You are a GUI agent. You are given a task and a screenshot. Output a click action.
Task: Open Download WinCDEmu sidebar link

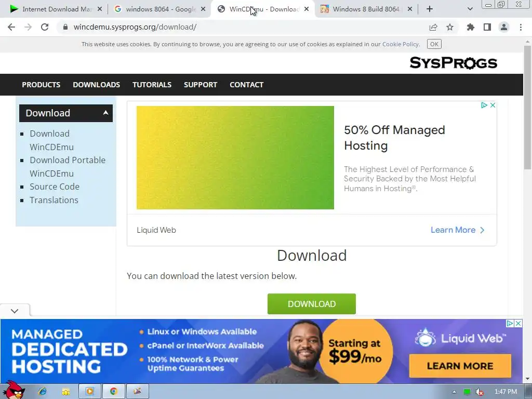tap(51, 140)
